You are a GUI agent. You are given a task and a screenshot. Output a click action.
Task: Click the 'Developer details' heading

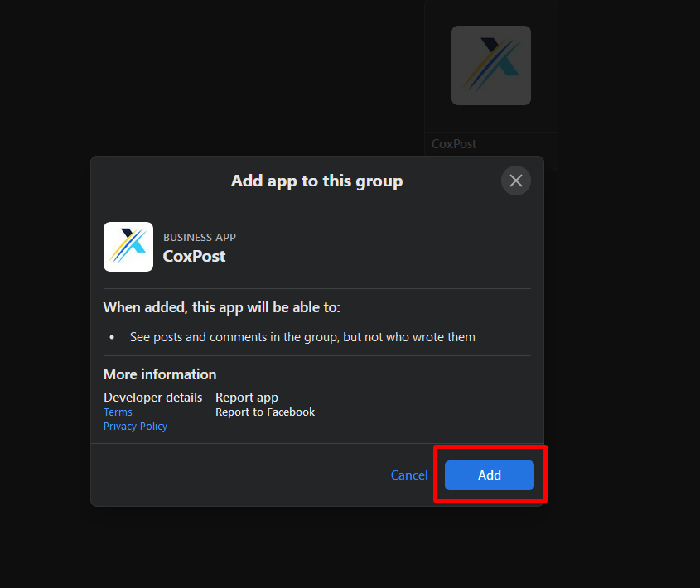click(152, 398)
